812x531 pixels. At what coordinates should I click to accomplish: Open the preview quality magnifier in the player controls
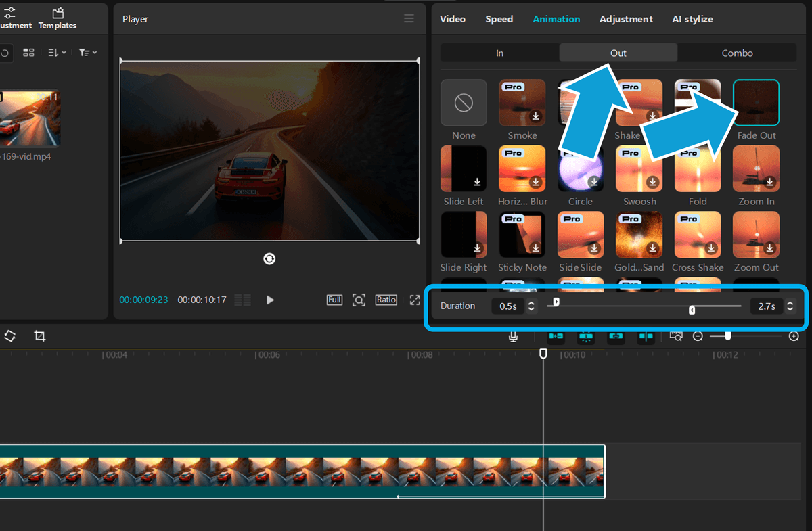click(359, 300)
